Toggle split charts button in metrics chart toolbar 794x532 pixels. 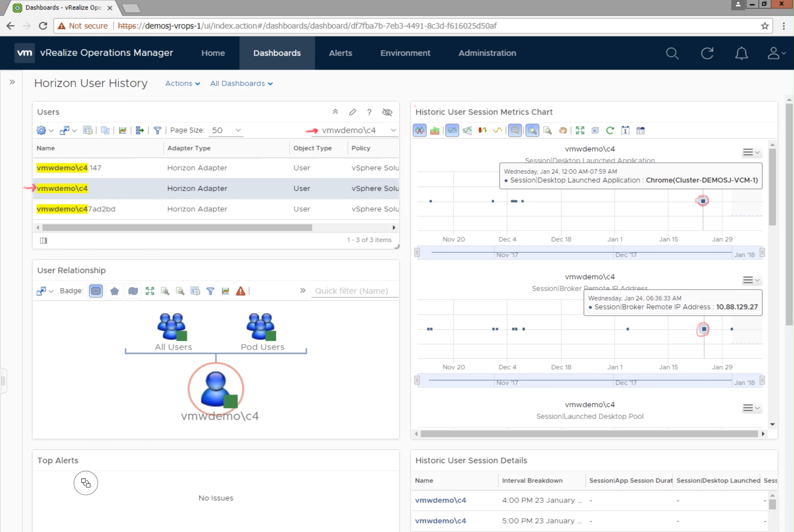pyautogui.click(x=420, y=131)
